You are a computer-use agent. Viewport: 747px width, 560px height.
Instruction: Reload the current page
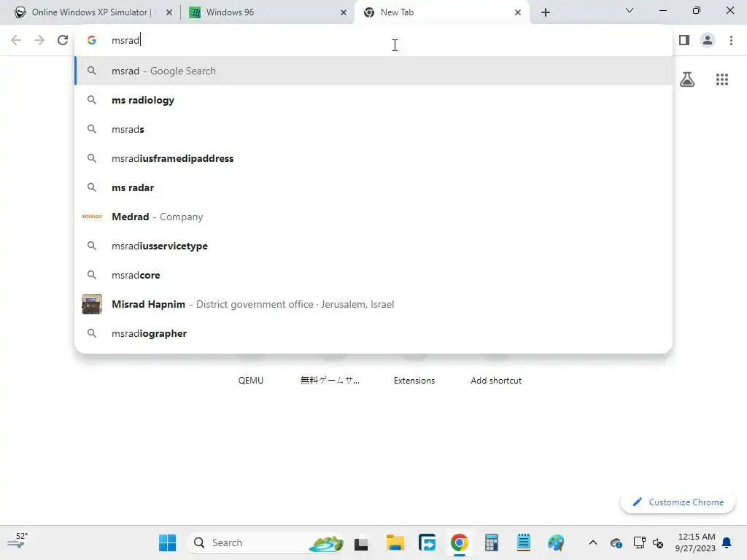pos(63,40)
